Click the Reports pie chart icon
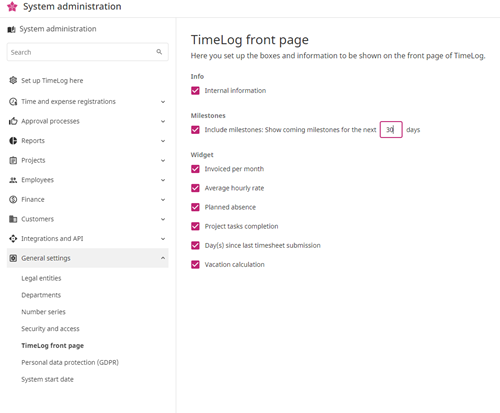 tap(13, 141)
